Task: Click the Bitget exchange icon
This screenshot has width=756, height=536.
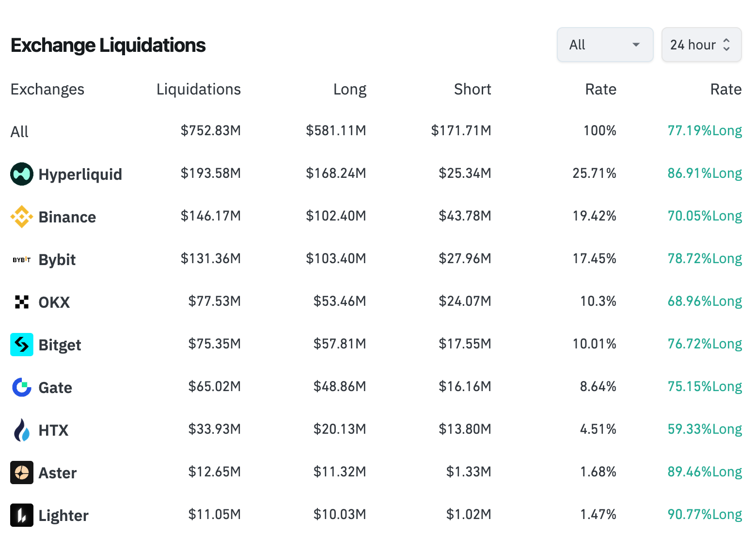Action: [x=21, y=345]
